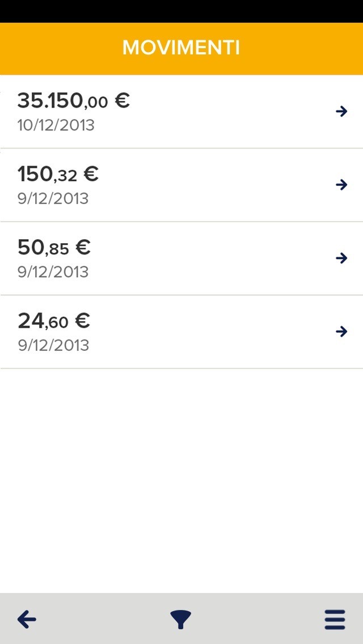Tap the 9/12/2013 date under 150,32 €
Screen dimensions: 363x644
pos(53,198)
